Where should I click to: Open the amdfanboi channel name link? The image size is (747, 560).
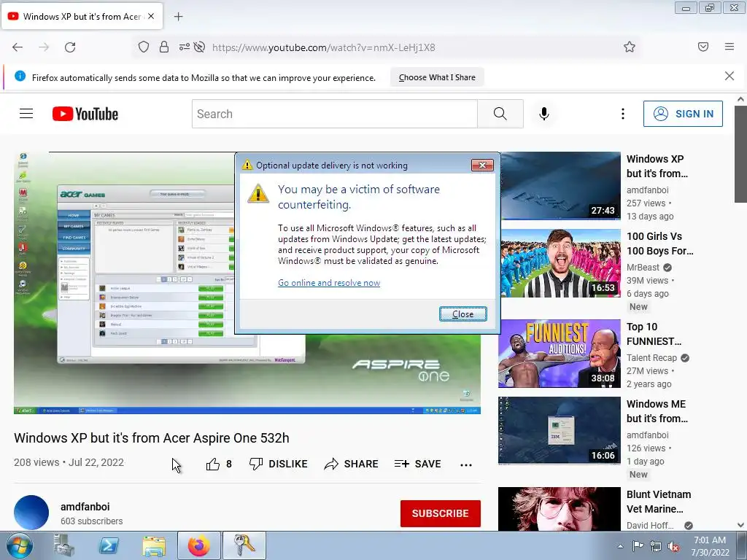(x=85, y=507)
